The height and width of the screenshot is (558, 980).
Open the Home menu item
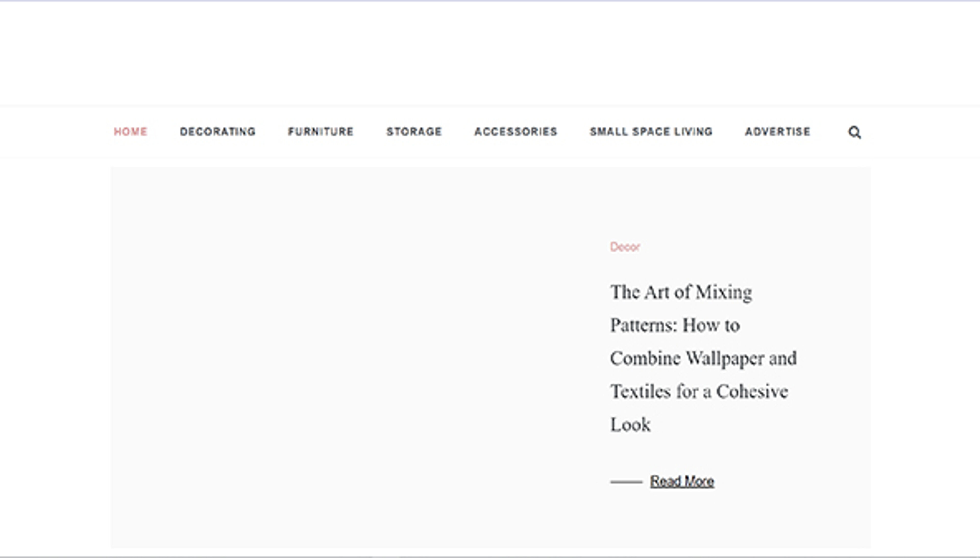131,132
